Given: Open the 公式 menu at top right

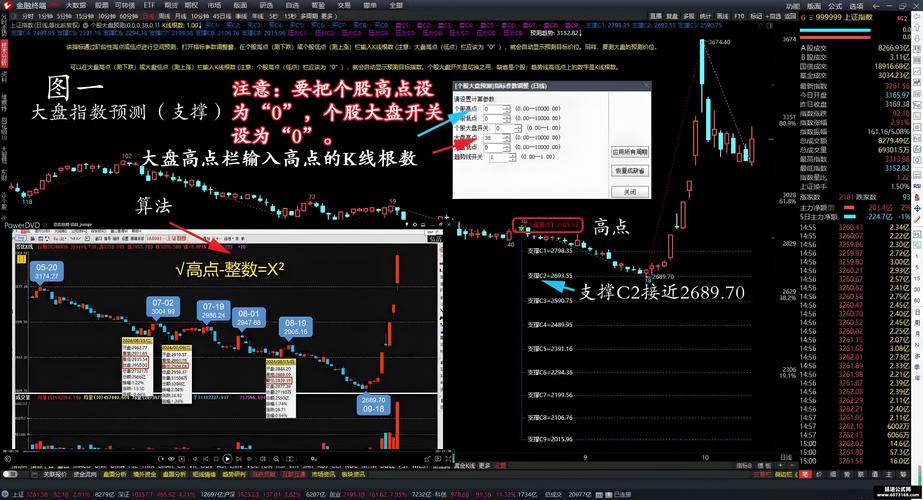Looking at the screenshot, I should [818, 5].
